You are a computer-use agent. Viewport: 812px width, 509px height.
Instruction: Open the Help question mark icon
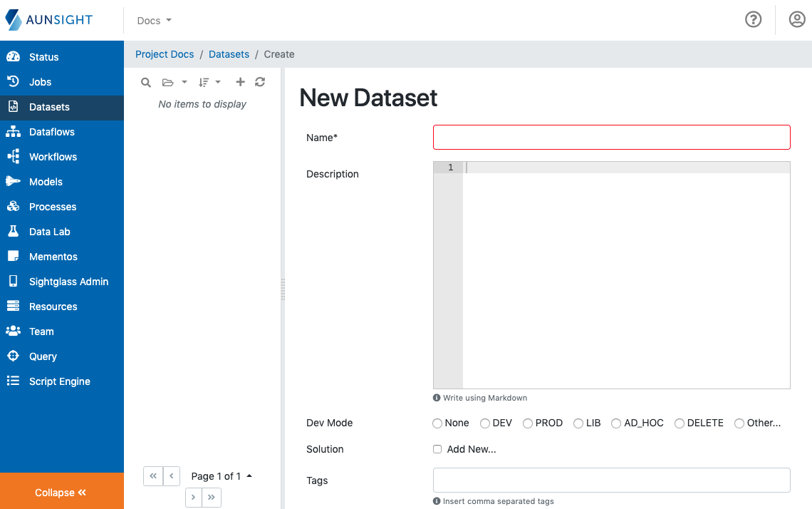[754, 19]
